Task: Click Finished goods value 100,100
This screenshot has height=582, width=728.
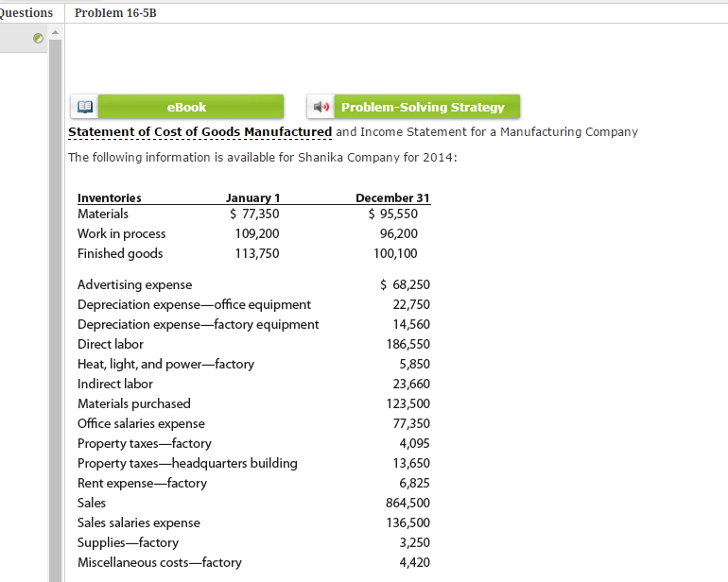Action: point(395,253)
